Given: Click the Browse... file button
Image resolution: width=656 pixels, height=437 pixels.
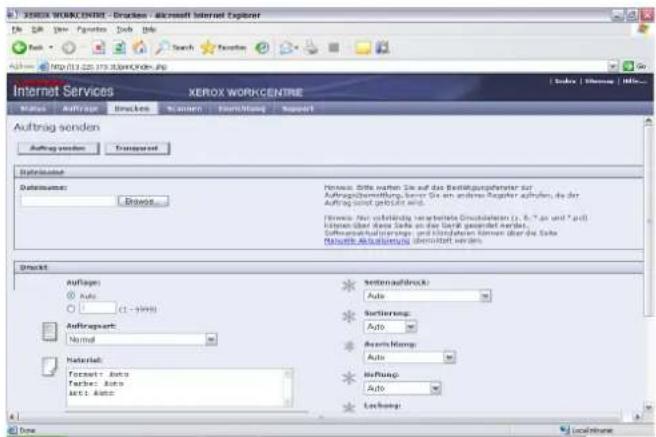Looking at the screenshot, I should point(143,201).
